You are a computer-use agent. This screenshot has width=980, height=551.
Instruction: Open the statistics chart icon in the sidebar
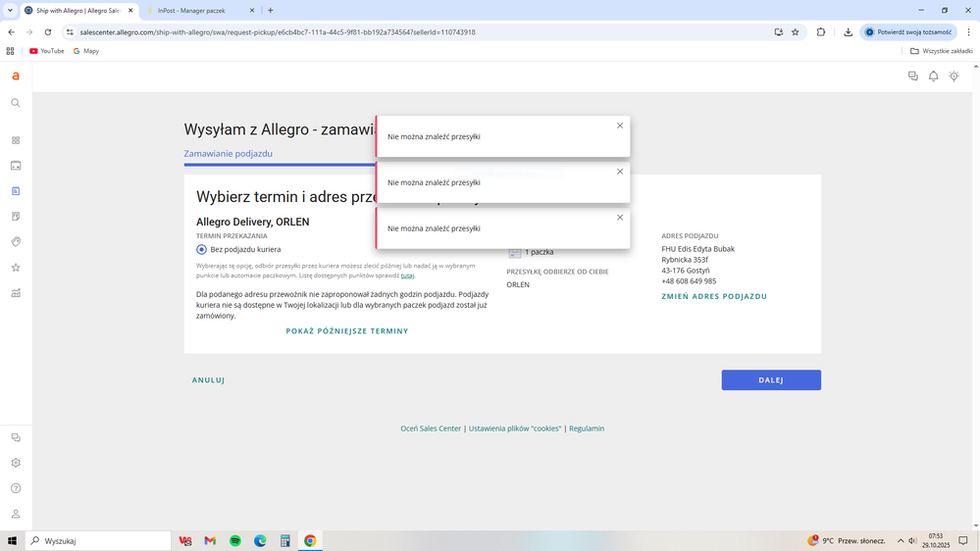(x=16, y=293)
